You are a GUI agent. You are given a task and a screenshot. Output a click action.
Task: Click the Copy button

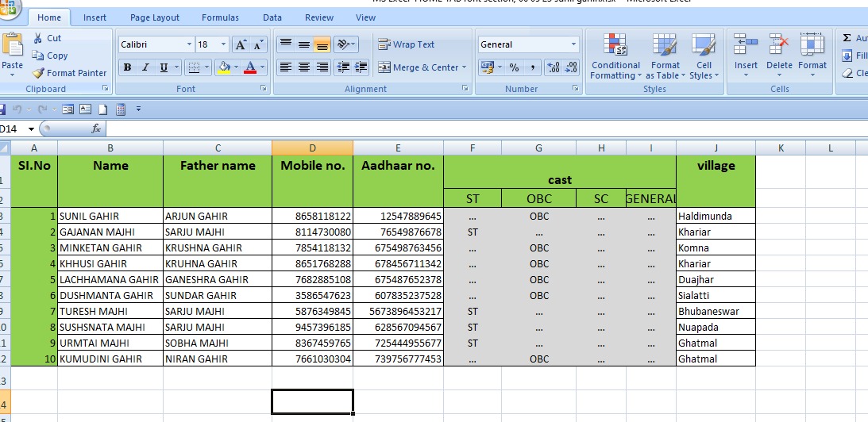coord(50,56)
